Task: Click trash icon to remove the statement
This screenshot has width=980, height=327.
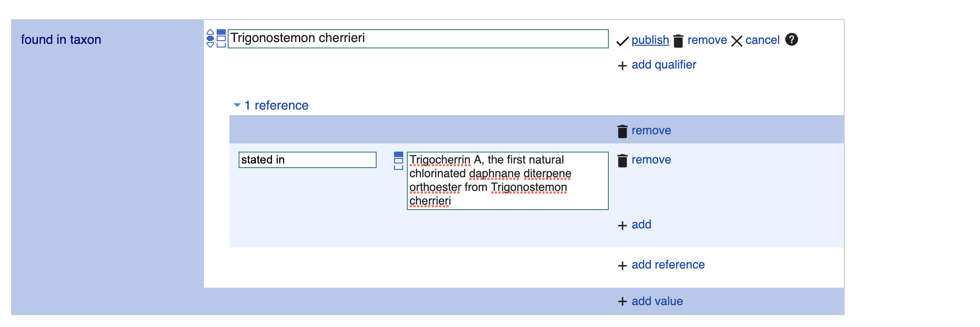Action: pyautogui.click(x=678, y=41)
